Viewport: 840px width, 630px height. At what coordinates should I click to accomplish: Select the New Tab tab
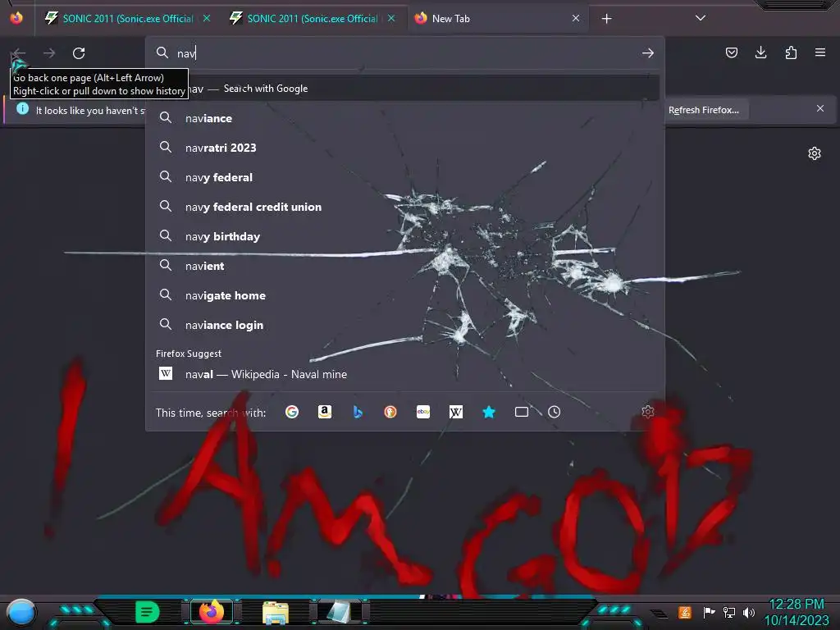(x=496, y=18)
